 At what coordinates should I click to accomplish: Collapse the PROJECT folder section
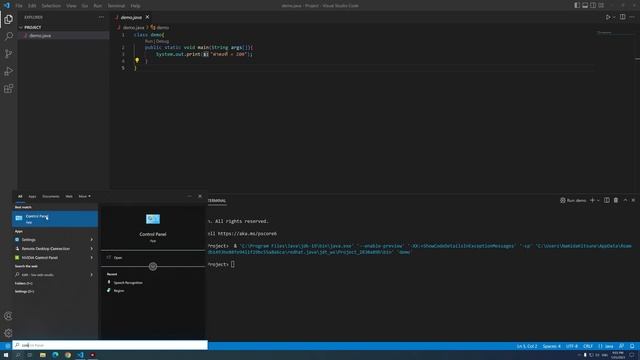tap(33, 27)
